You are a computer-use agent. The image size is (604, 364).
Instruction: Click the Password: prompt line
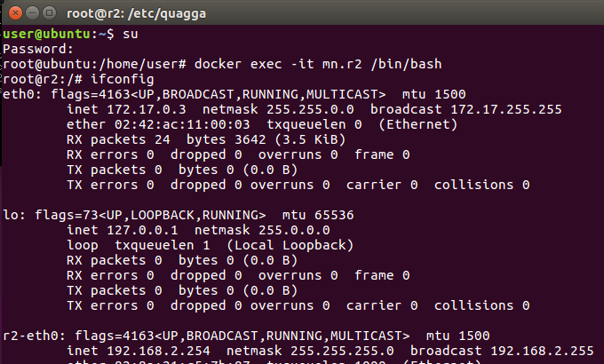[37, 49]
